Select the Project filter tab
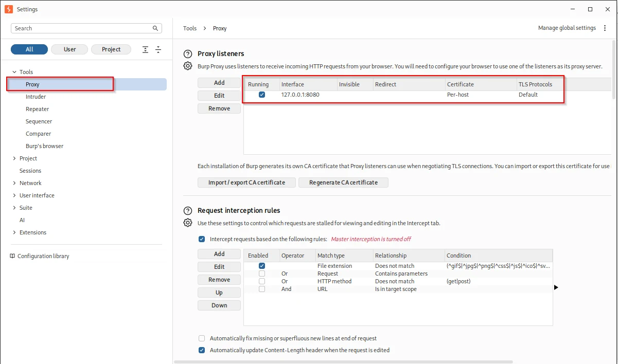Viewport: 618px width, 364px height. [x=111, y=49]
